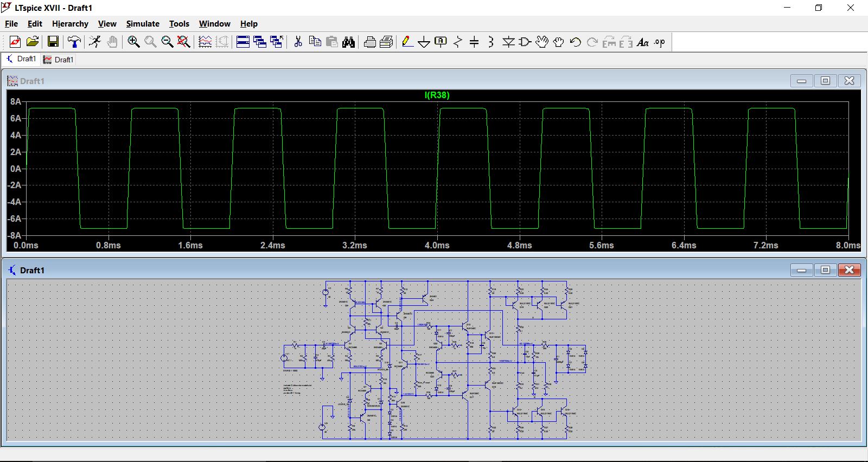Open the Help menu
Image resolution: width=868 pixels, height=462 pixels.
click(x=249, y=24)
